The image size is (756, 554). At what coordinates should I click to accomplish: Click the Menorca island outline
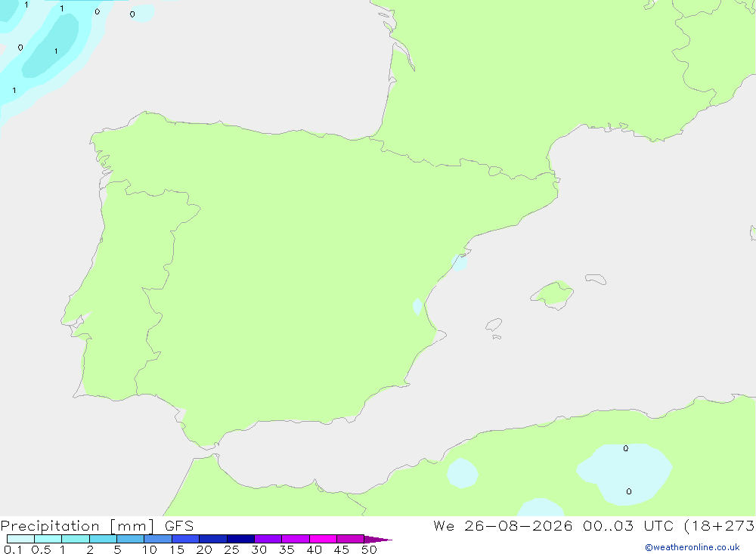tap(596, 279)
